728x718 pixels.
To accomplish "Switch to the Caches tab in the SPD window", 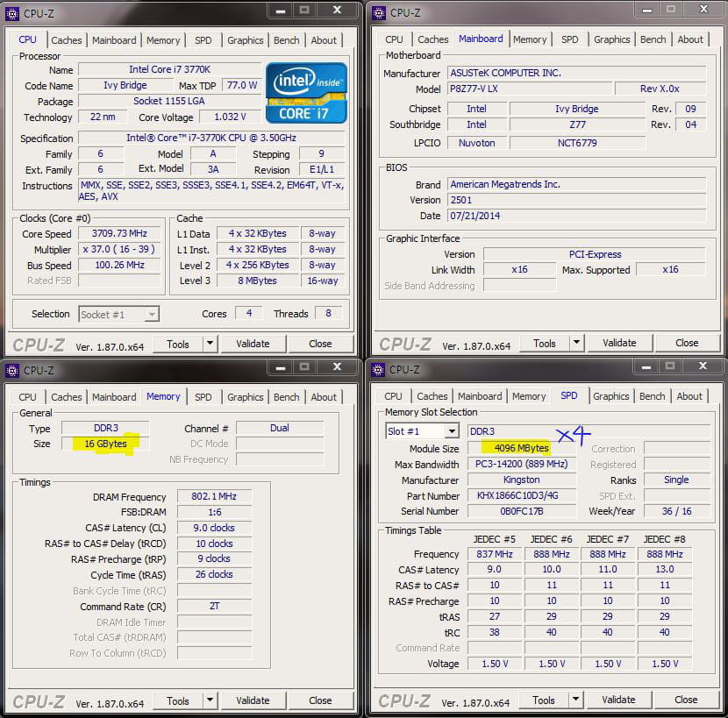I will pyautogui.click(x=432, y=396).
